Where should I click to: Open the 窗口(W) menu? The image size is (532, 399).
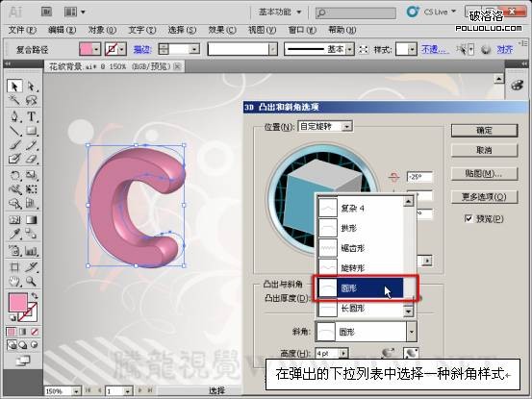point(302,30)
